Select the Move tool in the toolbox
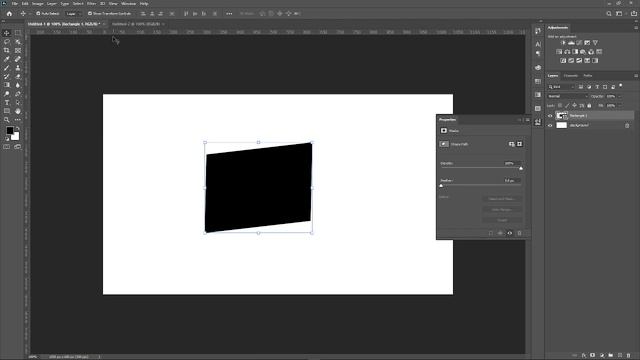Image resolution: width=640 pixels, height=360 pixels. pos(7,33)
